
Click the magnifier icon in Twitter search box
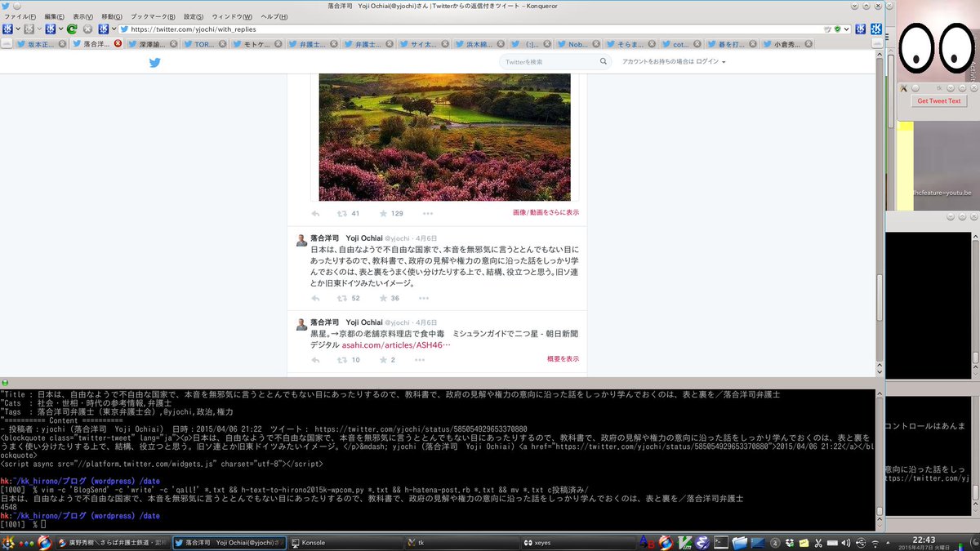604,62
